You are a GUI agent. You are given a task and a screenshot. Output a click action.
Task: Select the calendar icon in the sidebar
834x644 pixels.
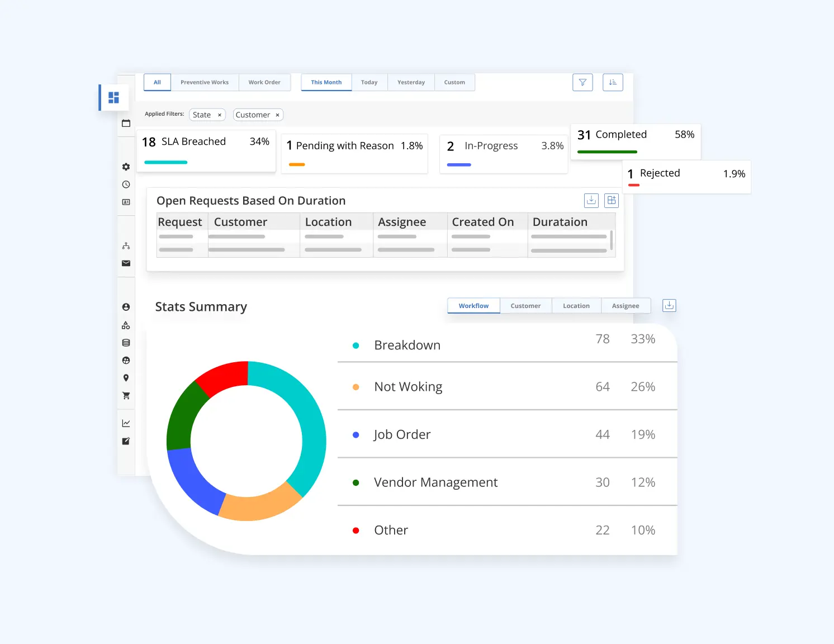coord(126,123)
